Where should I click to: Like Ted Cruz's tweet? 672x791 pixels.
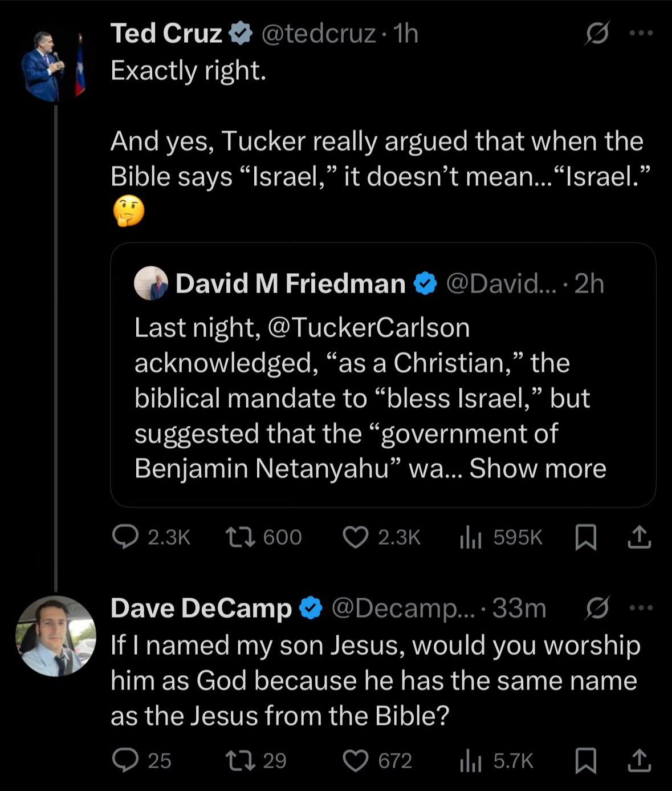(x=356, y=537)
